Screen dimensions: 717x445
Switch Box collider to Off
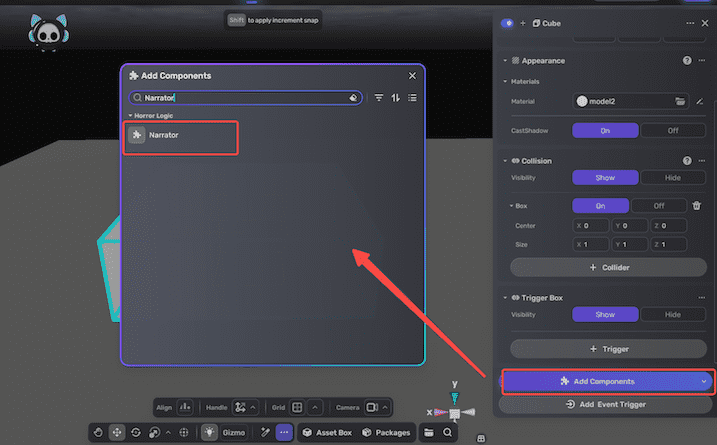(x=657, y=205)
